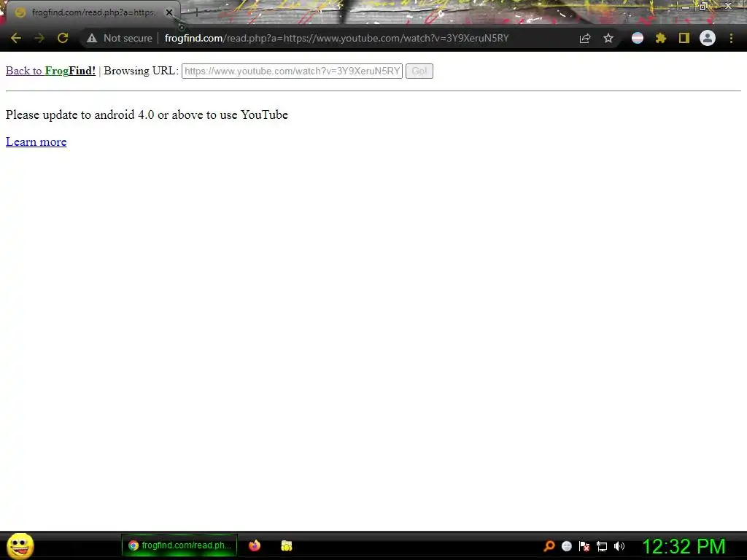Click the striped round extension icon
This screenshot has height=560, width=747.
[638, 38]
